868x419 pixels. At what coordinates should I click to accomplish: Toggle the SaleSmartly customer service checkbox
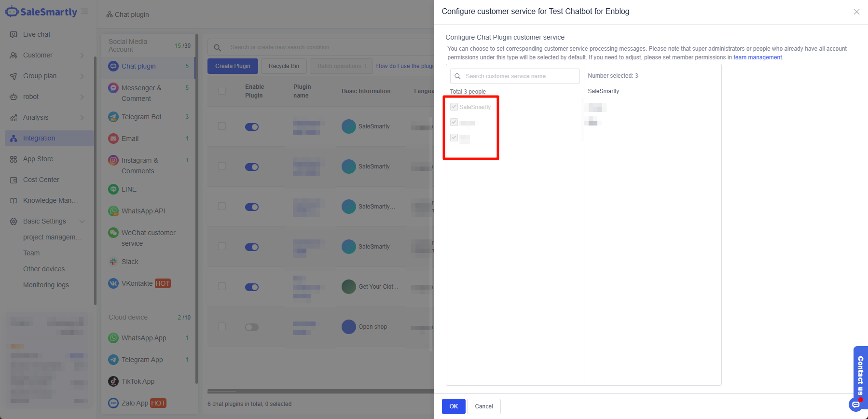454,107
